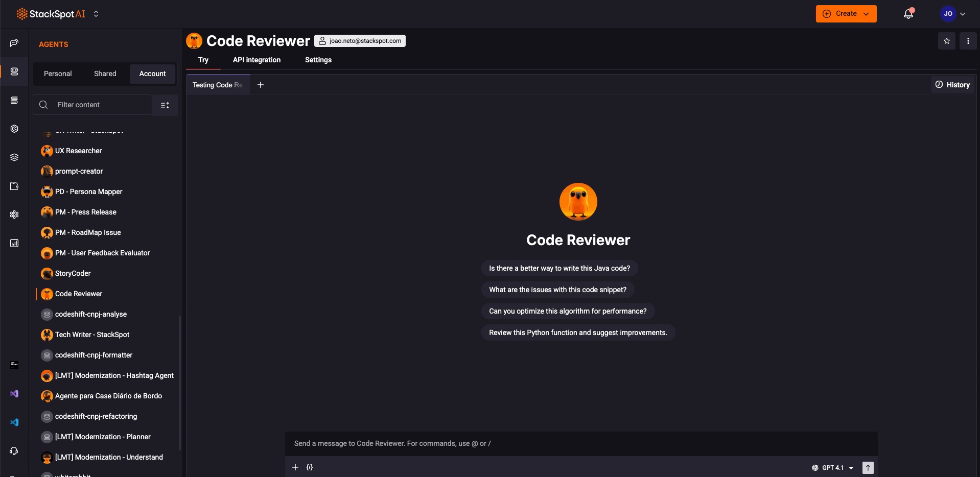980x477 pixels.
Task: Switch agents list to Shared
Action: click(x=105, y=74)
